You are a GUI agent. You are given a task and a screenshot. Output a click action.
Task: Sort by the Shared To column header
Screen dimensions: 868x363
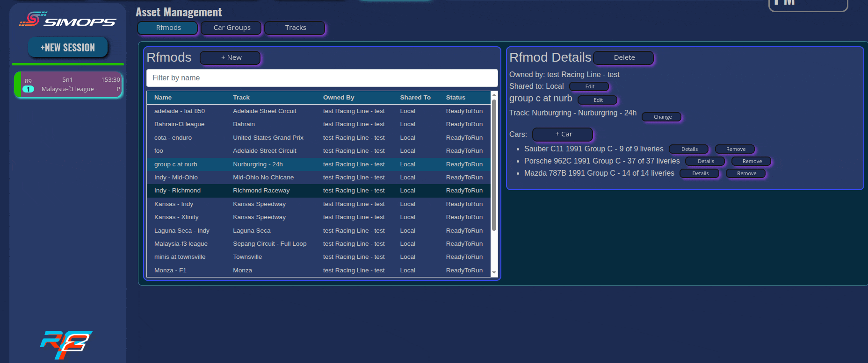(x=415, y=98)
